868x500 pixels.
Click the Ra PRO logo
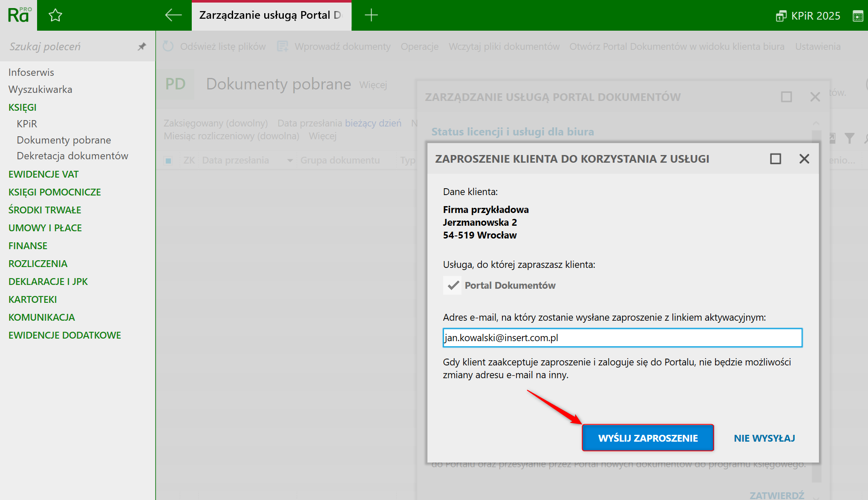tap(19, 15)
